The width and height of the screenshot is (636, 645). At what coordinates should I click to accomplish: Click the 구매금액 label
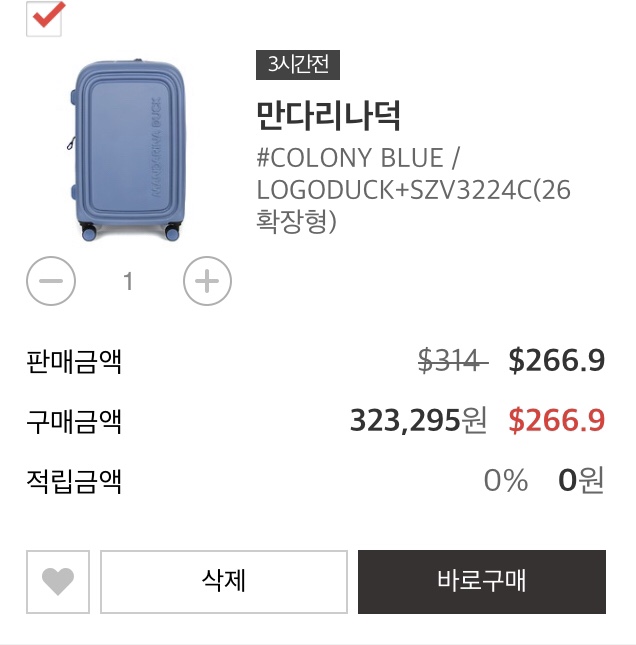74,421
